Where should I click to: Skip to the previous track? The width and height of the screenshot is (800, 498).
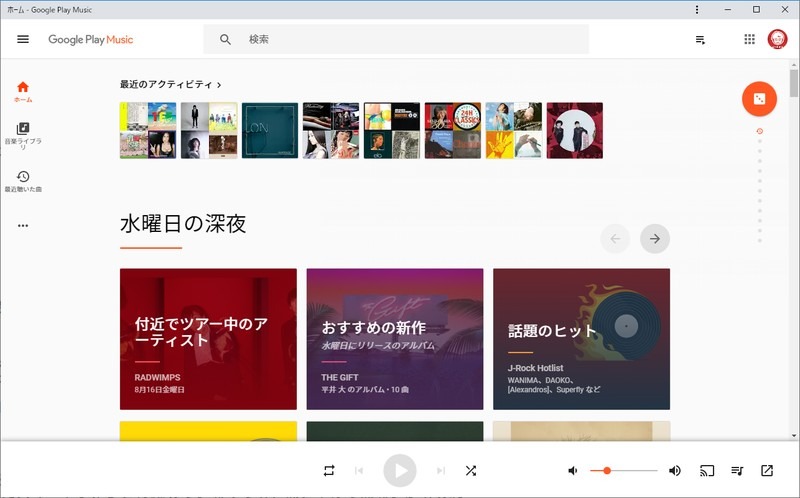359,470
